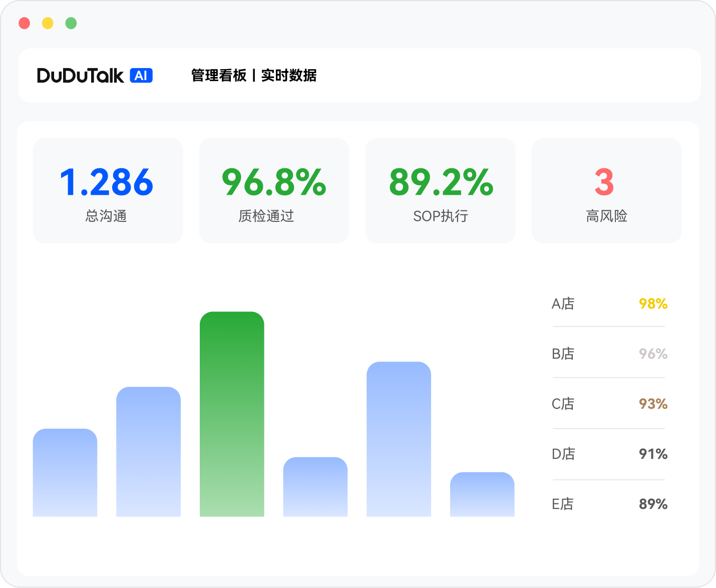Select the bar right of the green bar
The height and width of the screenshot is (588, 716).
(315, 487)
